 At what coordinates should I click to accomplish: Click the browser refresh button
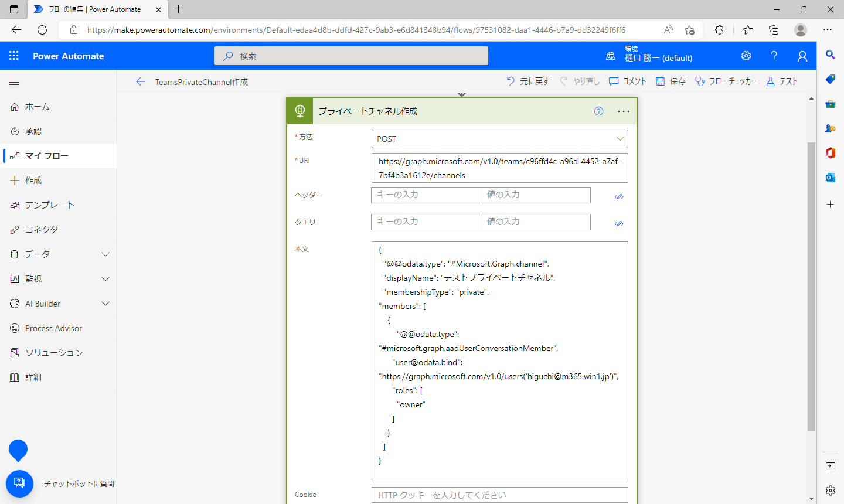point(42,30)
